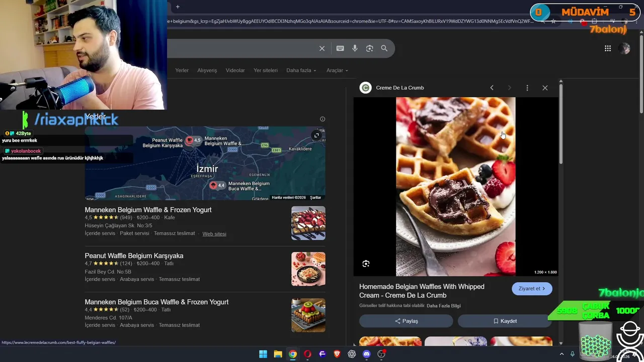The width and height of the screenshot is (644, 362).
Task: Open the Windows Start menu
Action: [x=263, y=354]
